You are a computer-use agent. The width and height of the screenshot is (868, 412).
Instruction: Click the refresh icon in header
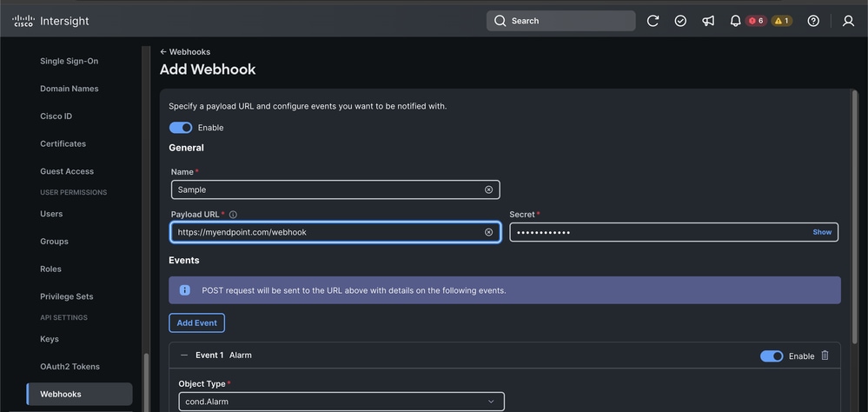(x=653, y=21)
